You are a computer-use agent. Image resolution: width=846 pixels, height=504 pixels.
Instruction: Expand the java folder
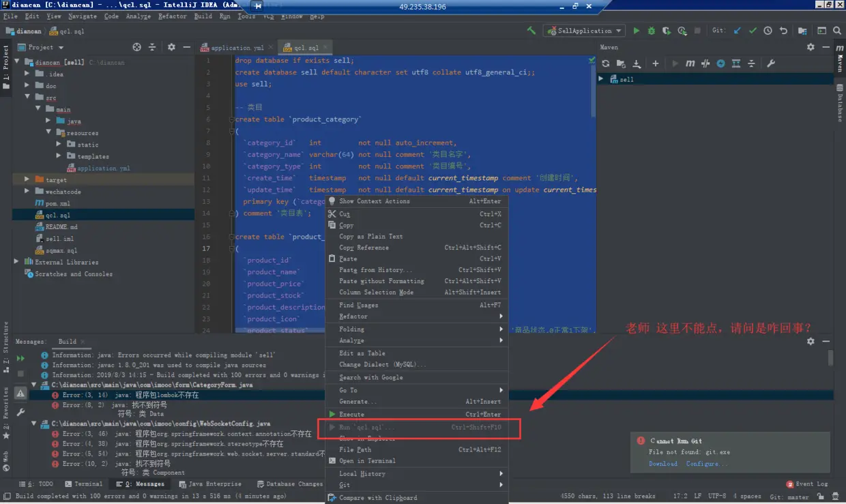48,121
